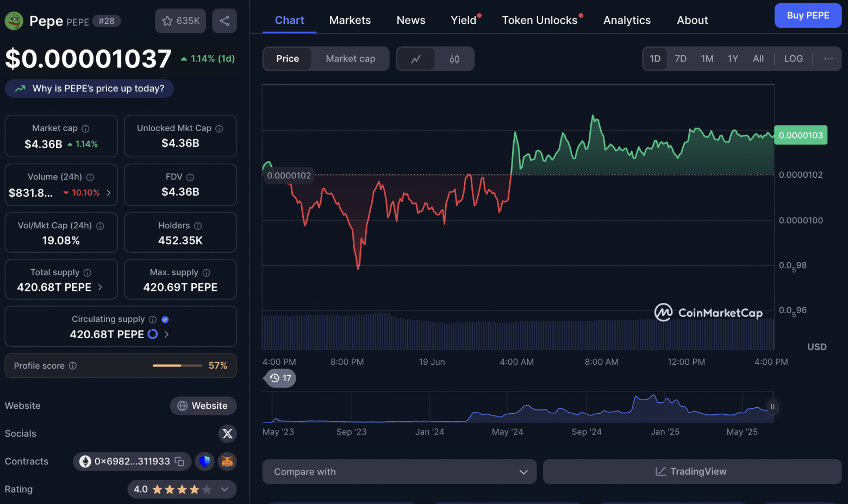The height and width of the screenshot is (504, 848).
Task: Select the 1M time range
Action: coord(707,59)
